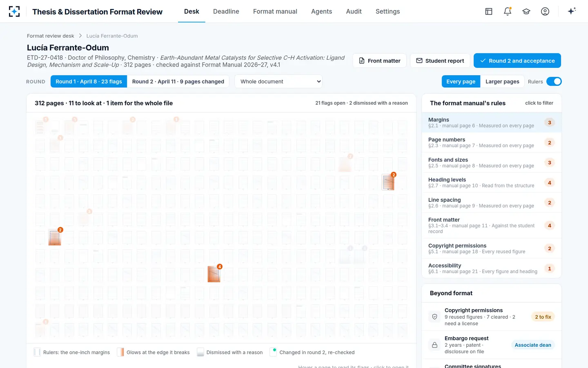Select Round 2 · April 11 round

pyautogui.click(x=178, y=81)
